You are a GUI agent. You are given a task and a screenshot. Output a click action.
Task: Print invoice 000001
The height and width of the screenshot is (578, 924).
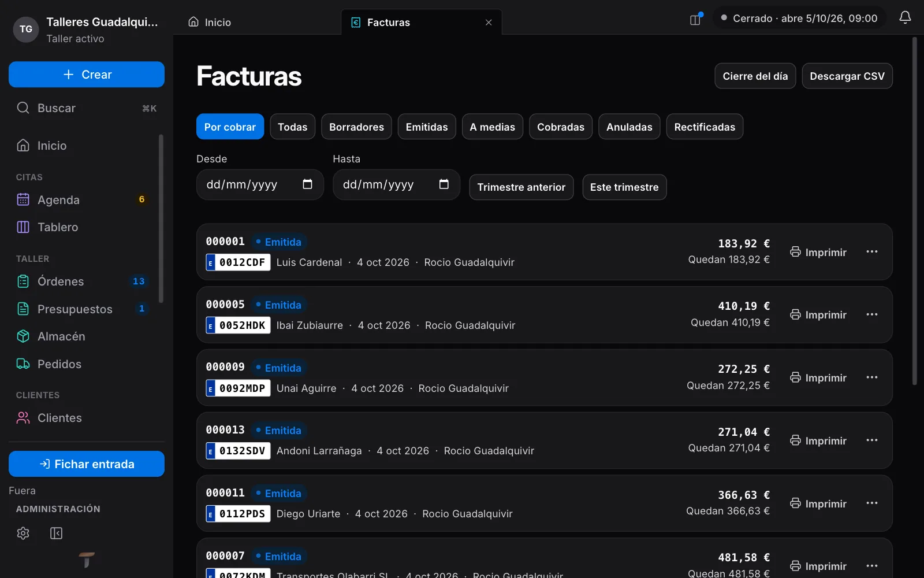(818, 252)
